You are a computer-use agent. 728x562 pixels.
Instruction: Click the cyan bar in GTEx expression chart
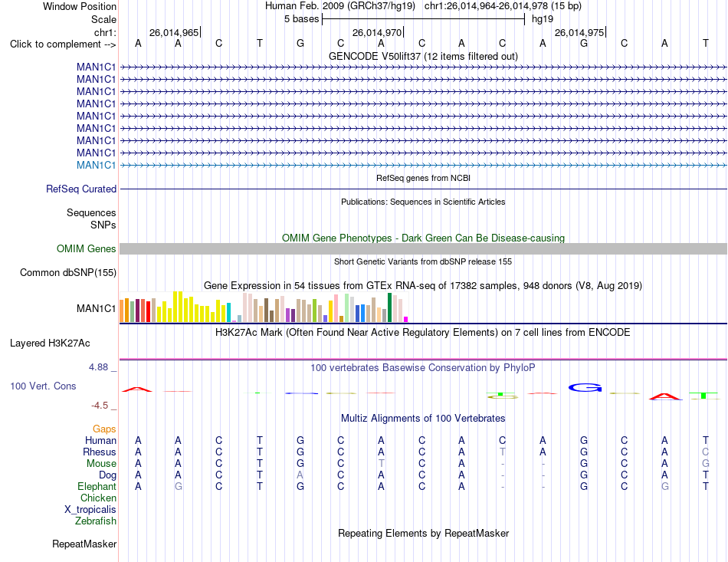click(x=228, y=313)
